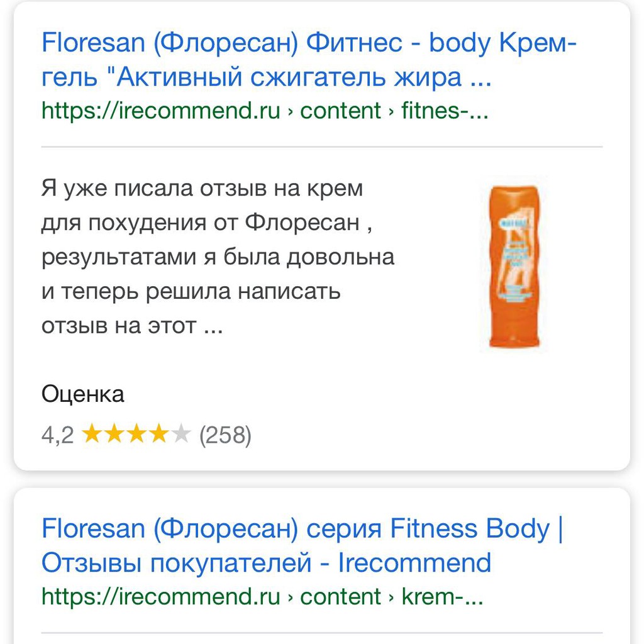Open the (258) reviews count
The width and height of the screenshot is (644, 644).
[x=225, y=435]
